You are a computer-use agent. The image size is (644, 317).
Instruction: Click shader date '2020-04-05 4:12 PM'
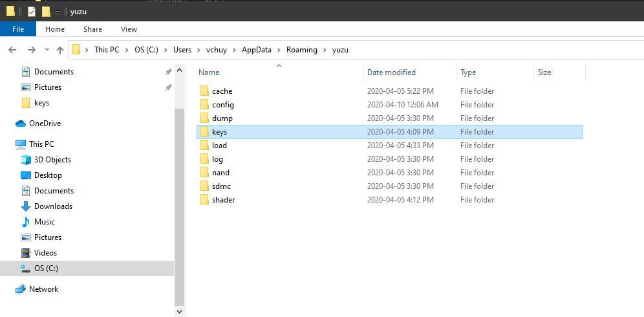[x=400, y=199]
